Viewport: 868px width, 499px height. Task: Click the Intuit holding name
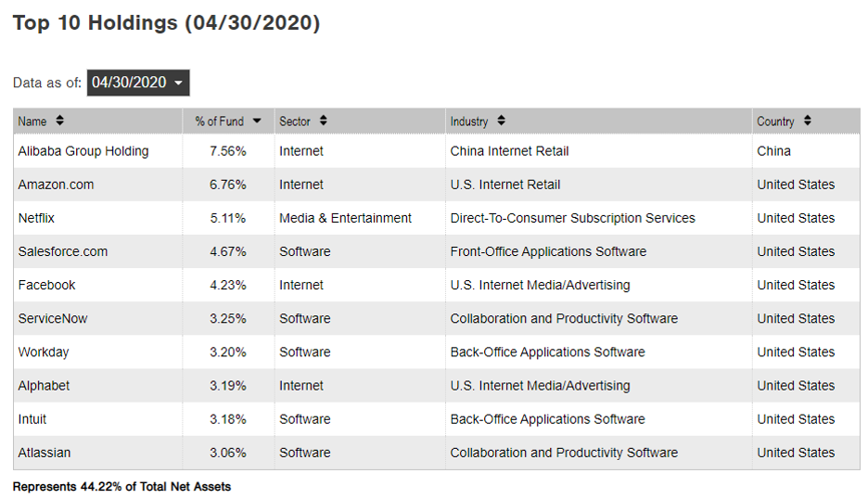tap(32, 418)
